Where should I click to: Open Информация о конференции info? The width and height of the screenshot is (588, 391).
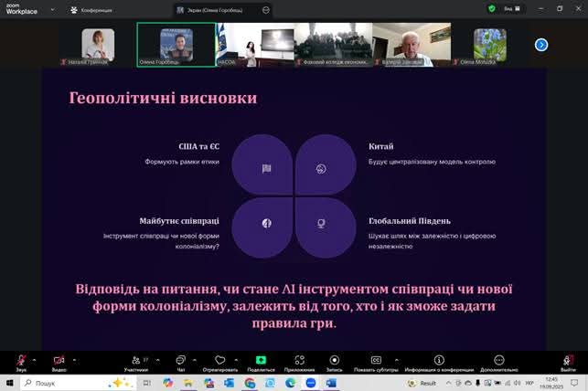tap(438, 361)
